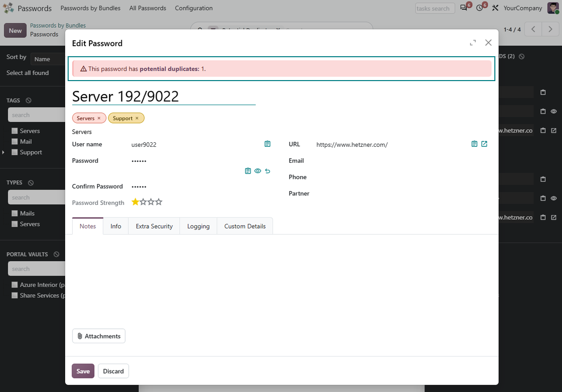Click the empty Email field
562x392 pixels.
401,161
